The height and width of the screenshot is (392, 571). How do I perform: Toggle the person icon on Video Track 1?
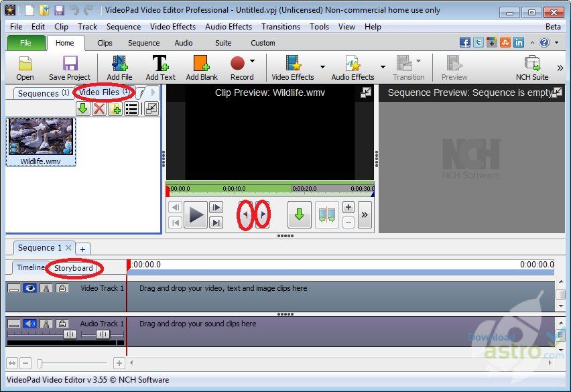pyautogui.click(x=46, y=288)
